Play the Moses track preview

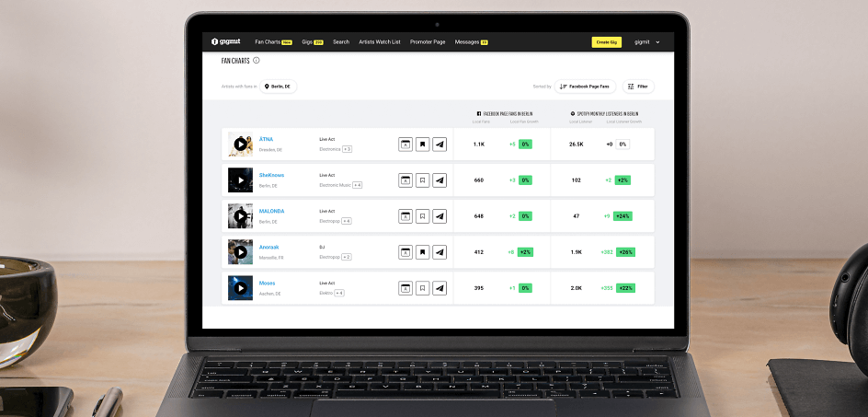point(240,288)
